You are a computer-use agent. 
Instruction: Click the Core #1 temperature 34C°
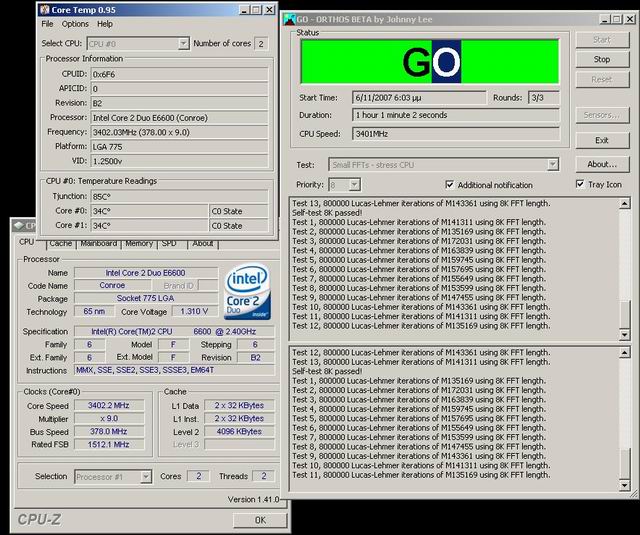tap(149, 226)
